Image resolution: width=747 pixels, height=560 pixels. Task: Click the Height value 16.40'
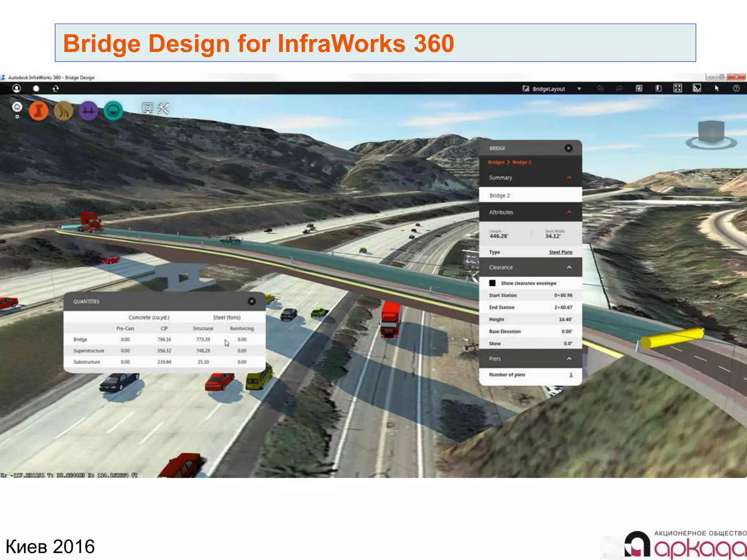point(565,319)
